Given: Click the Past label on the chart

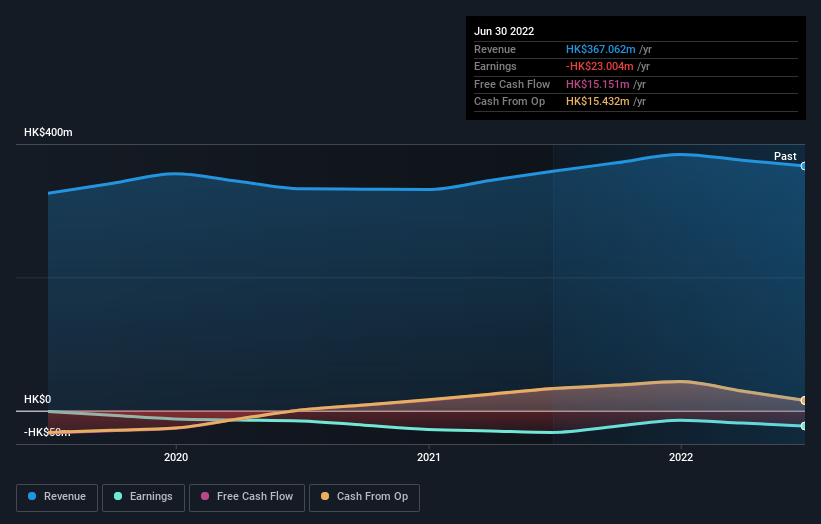Looking at the screenshot, I should tap(785, 156).
